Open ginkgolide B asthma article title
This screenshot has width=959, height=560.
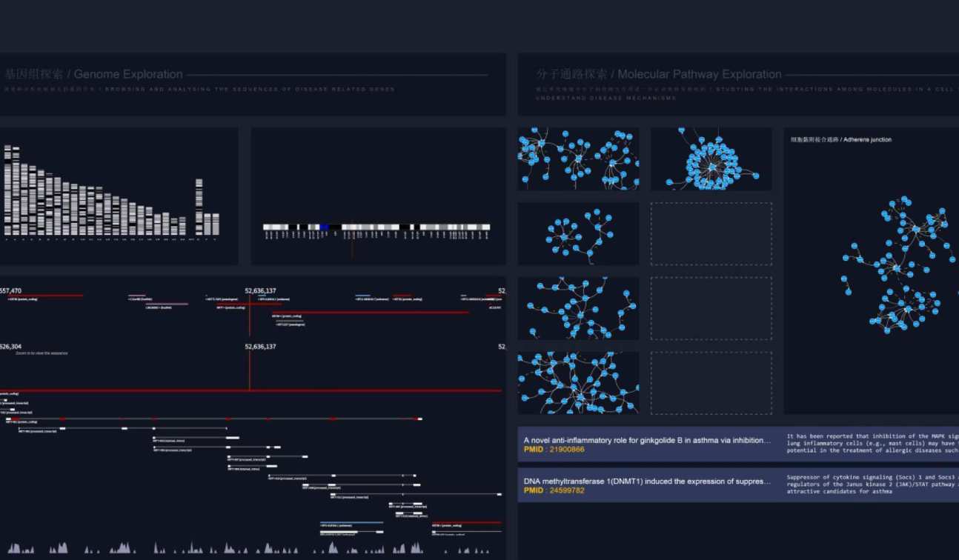[x=647, y=440]
